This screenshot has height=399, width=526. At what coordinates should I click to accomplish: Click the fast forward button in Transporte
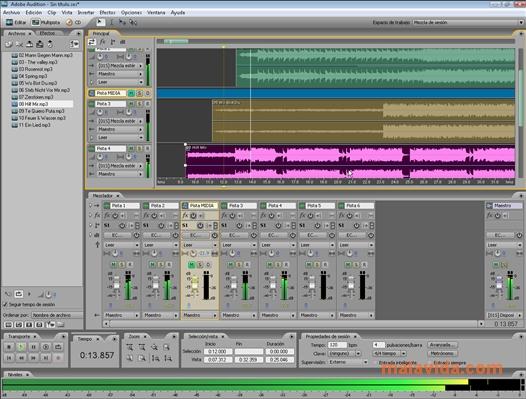(x=34, y=358)
